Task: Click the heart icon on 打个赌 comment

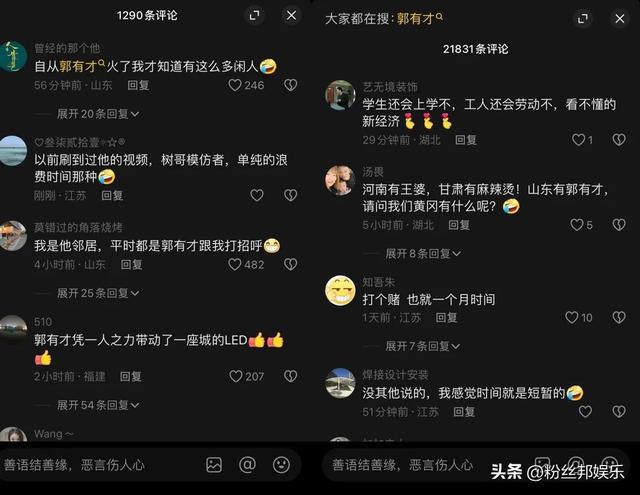Action: click(x=571, y=317)
